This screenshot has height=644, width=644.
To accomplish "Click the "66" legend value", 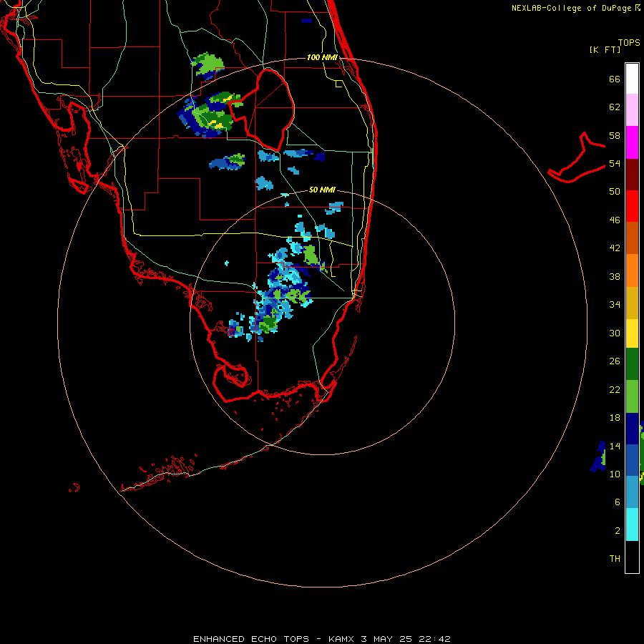I will [x=615, y=79].
